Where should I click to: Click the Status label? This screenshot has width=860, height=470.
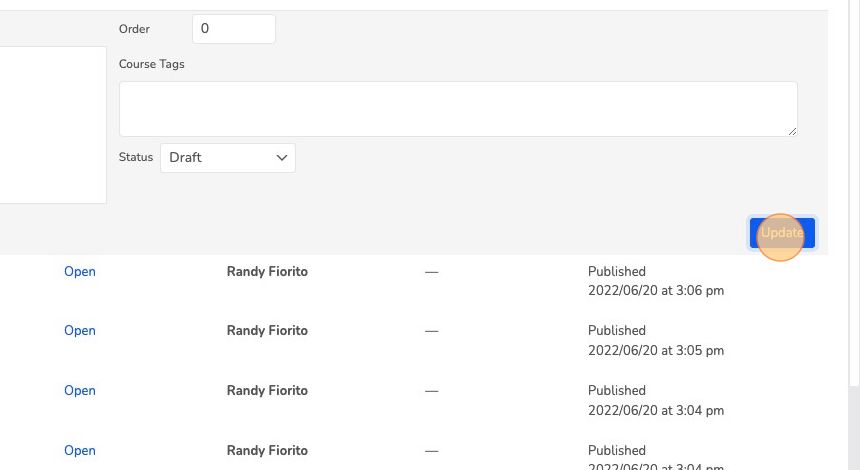point(135,157)
